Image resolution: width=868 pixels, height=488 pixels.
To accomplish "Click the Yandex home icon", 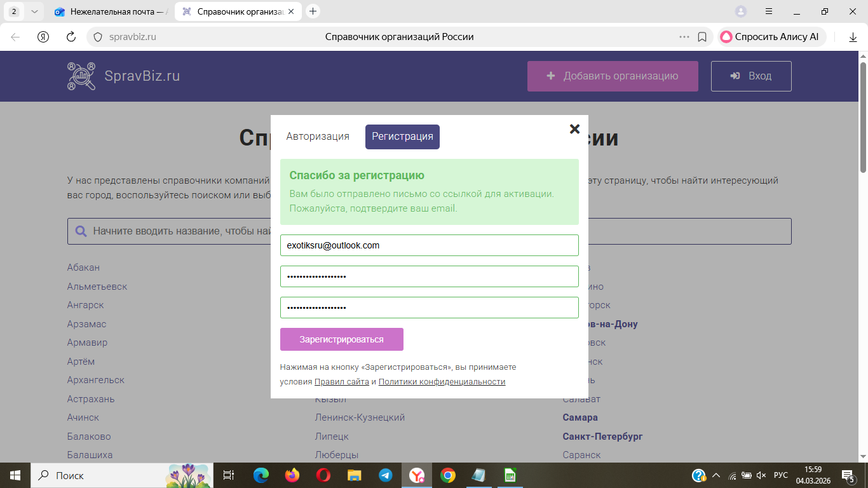I will [43, 37].
